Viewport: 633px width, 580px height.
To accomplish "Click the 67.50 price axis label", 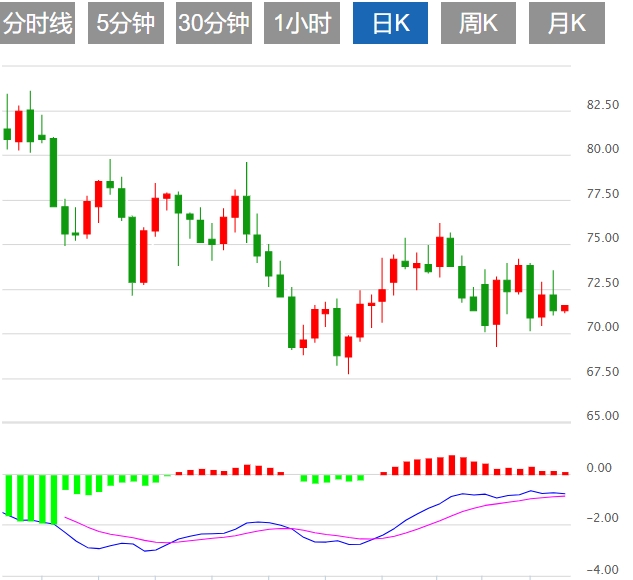I will [x=603, y=372].
